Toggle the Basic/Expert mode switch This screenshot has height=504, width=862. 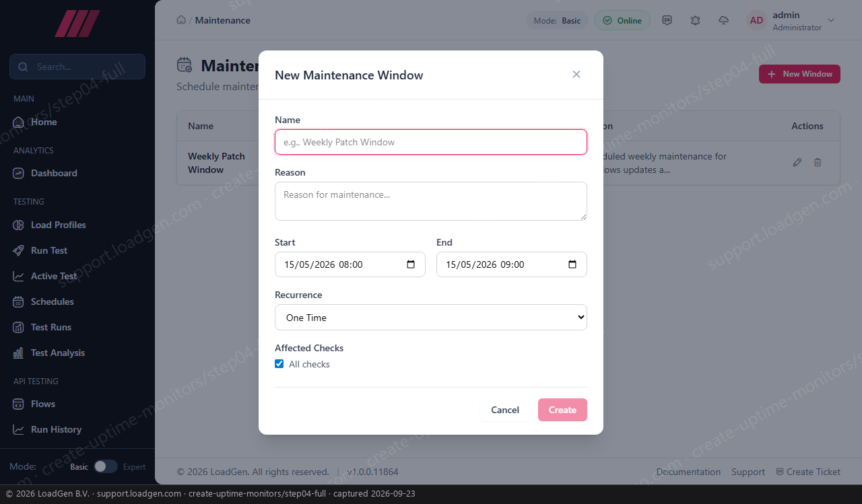[106, 466]
